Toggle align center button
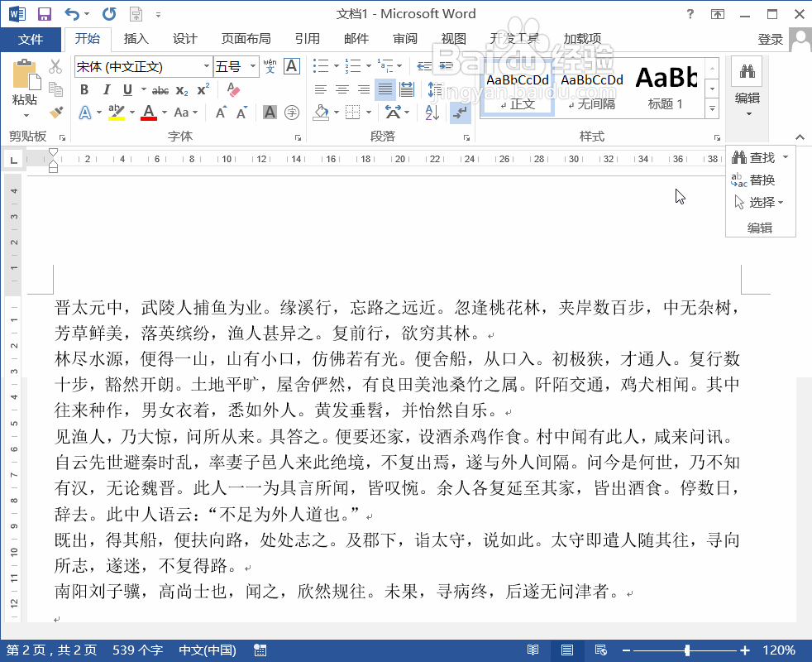This screenshot has width=812, height=662. coord(342,89)
